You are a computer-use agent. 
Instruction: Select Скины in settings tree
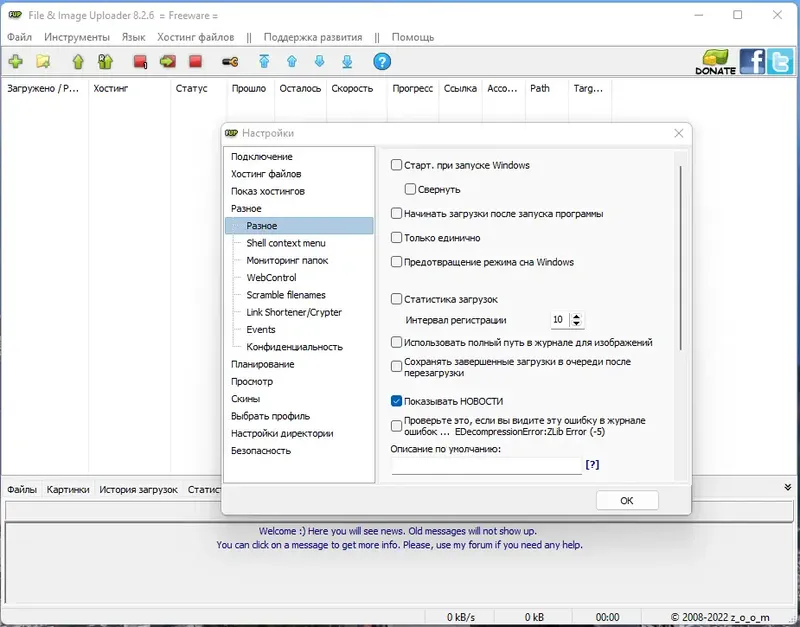[245, 399]
